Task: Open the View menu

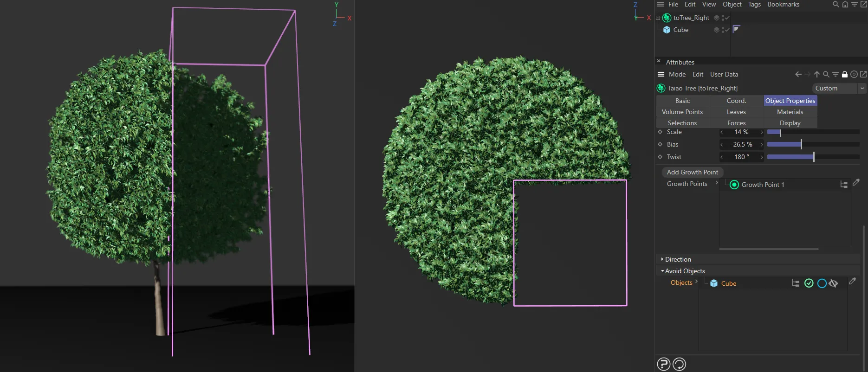Action: point(709,4)
